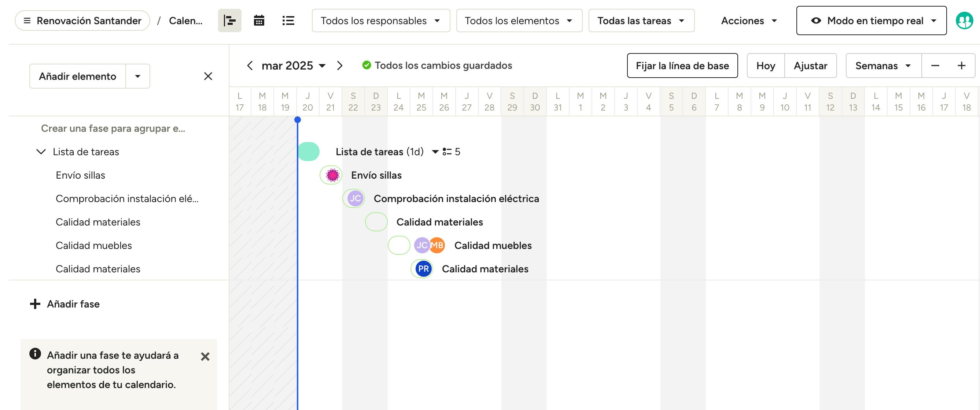980x410 pixels.
Task: Collapse the Lista de tareas group
Action: point(41,152)
